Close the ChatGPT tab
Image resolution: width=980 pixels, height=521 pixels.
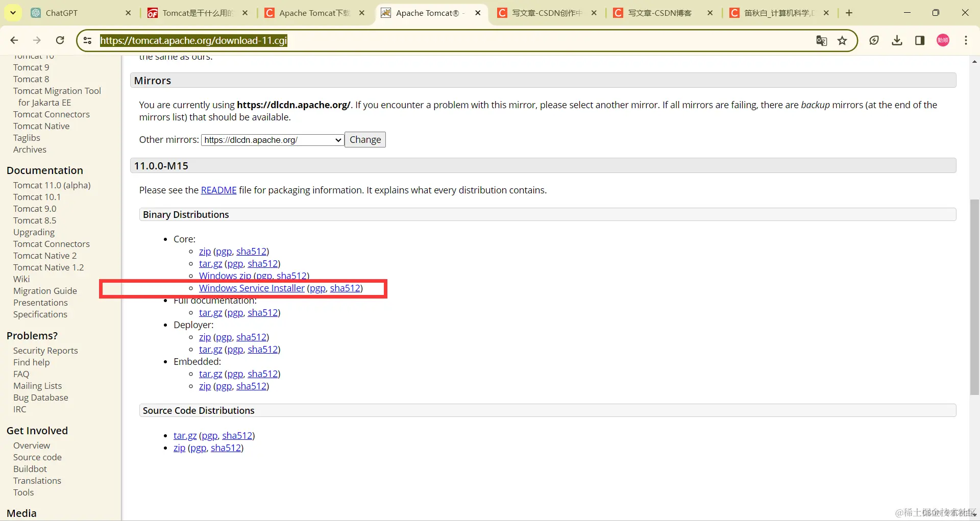pyautogui.click(x=128, y=13)
